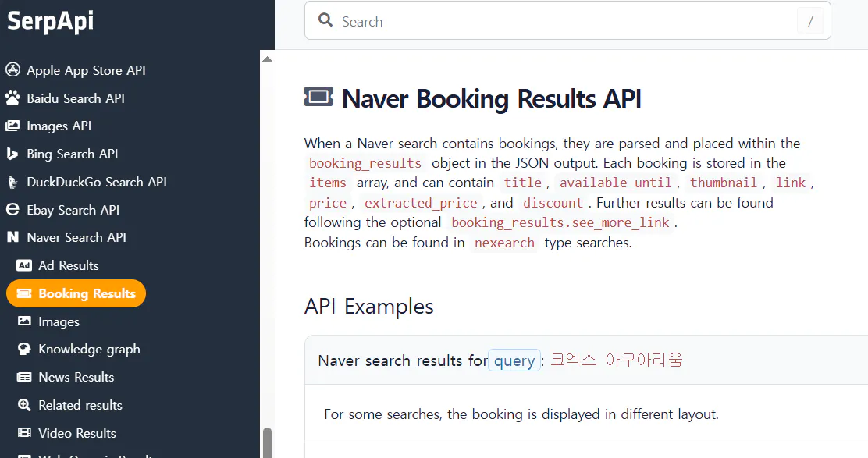This screenshot has height=458, width=868.
Task: Open News Results sub-page
Action: coord(76,377)
